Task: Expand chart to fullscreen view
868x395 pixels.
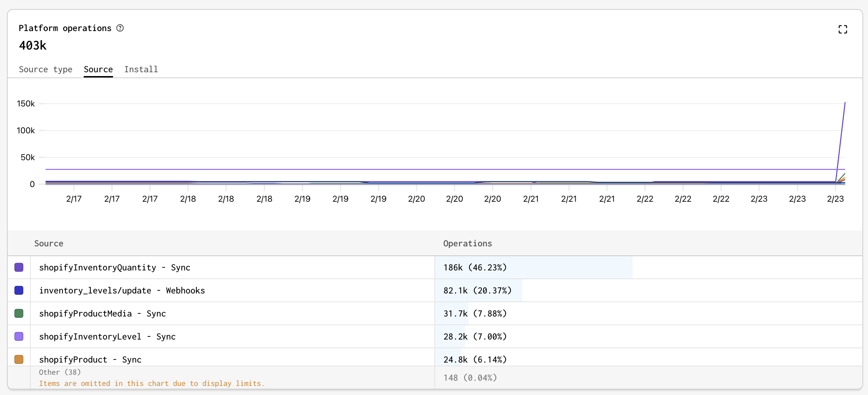Action: pos(843,29)
